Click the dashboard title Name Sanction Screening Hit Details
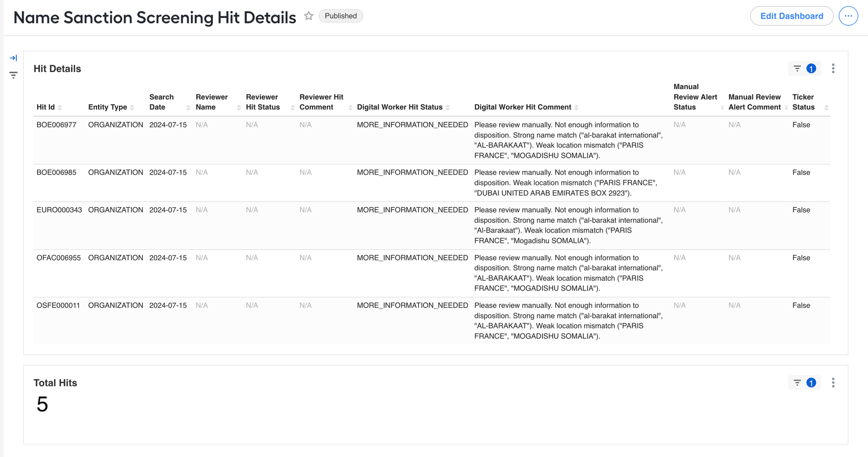 pyautogui.click(x=155, y=17)
